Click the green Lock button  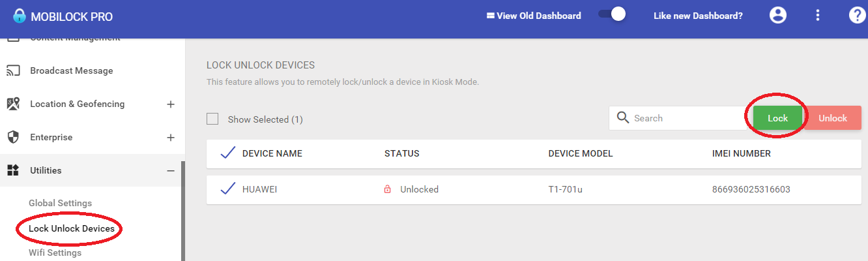point(778,118)
